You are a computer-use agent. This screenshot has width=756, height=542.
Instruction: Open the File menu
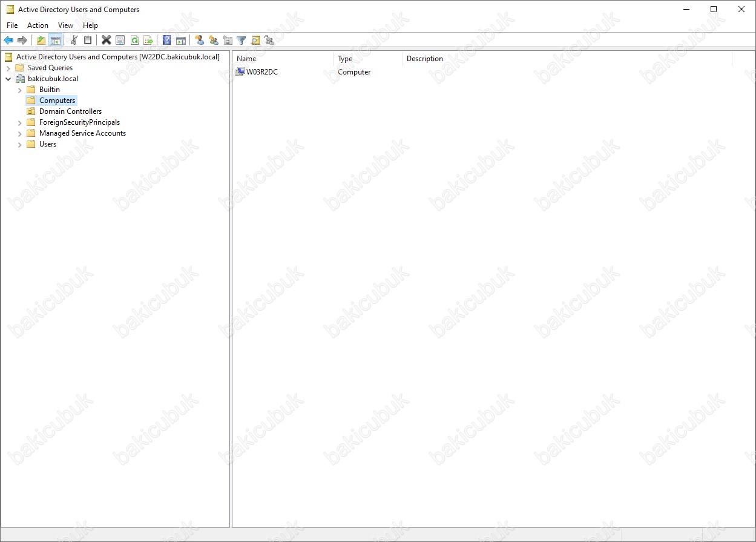(12, 25)
